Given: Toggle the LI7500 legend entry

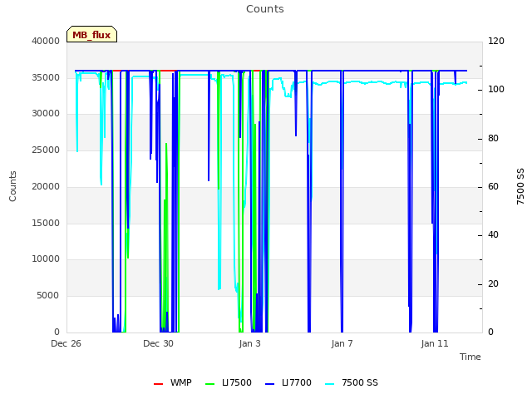Looking at the screenshot, I should pos(229,382).
